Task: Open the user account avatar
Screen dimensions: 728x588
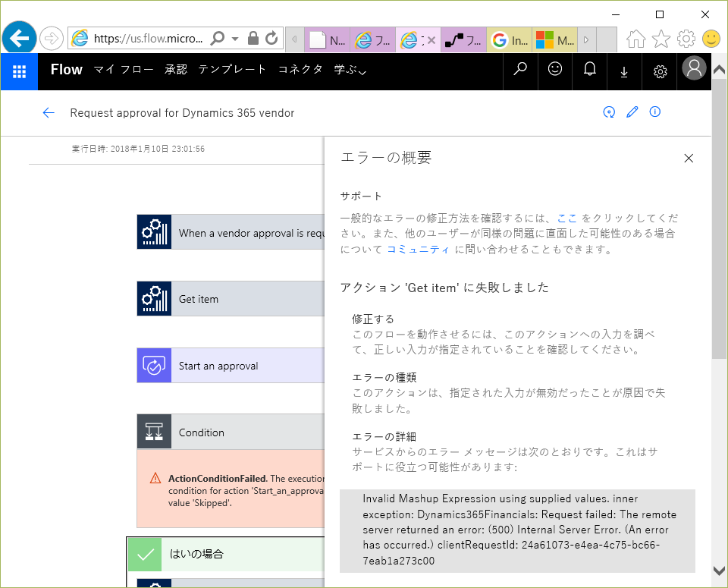Action: (694, 68)
